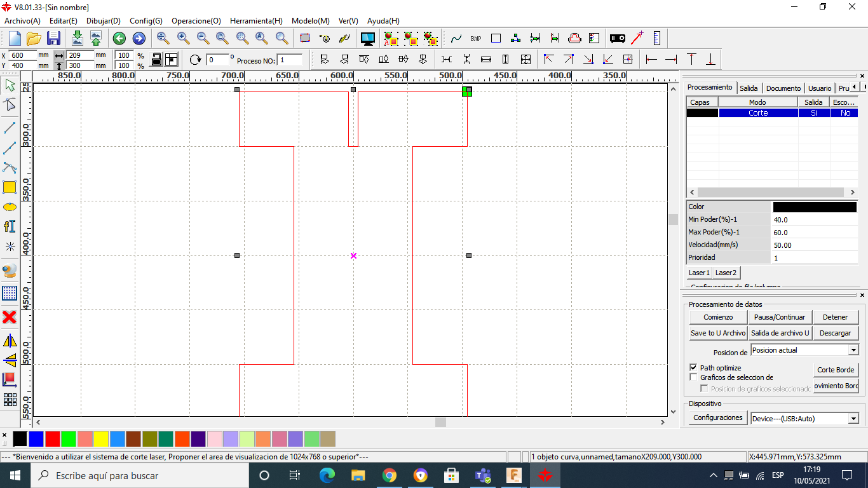Click the Import icon with the green down arrow
This screenshot has width=868, height=488.
click(78, 38)
